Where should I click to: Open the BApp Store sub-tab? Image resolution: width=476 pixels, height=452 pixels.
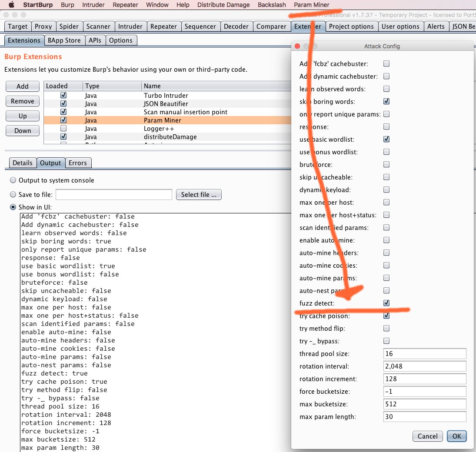point(64,40)
